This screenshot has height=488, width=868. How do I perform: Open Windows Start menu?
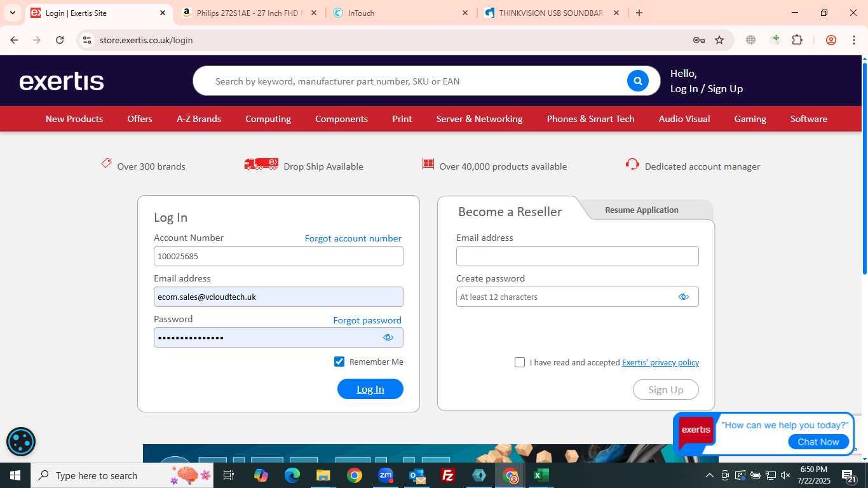15,475
